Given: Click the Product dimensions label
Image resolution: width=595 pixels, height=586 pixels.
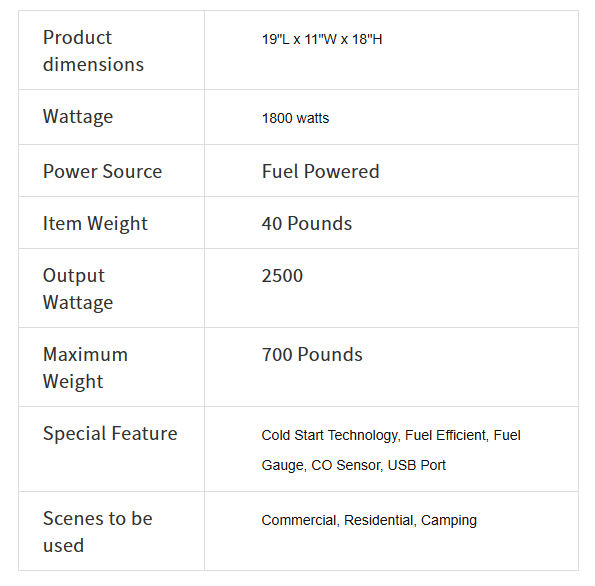Looking at the screenshot, I should [x=93, y=51].
